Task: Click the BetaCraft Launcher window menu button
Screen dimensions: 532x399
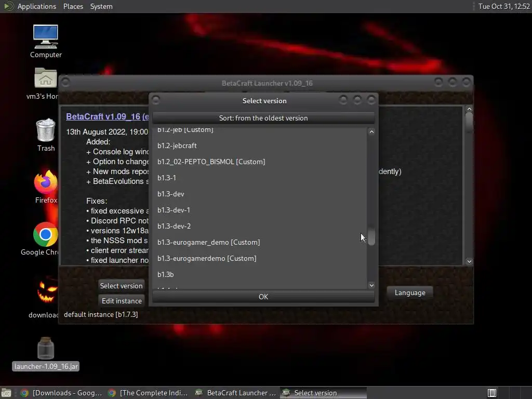Action: coord(66,83)
